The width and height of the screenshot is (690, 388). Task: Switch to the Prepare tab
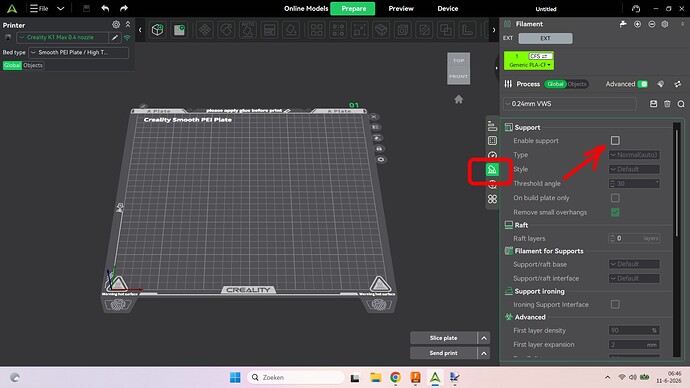[353, 8]
